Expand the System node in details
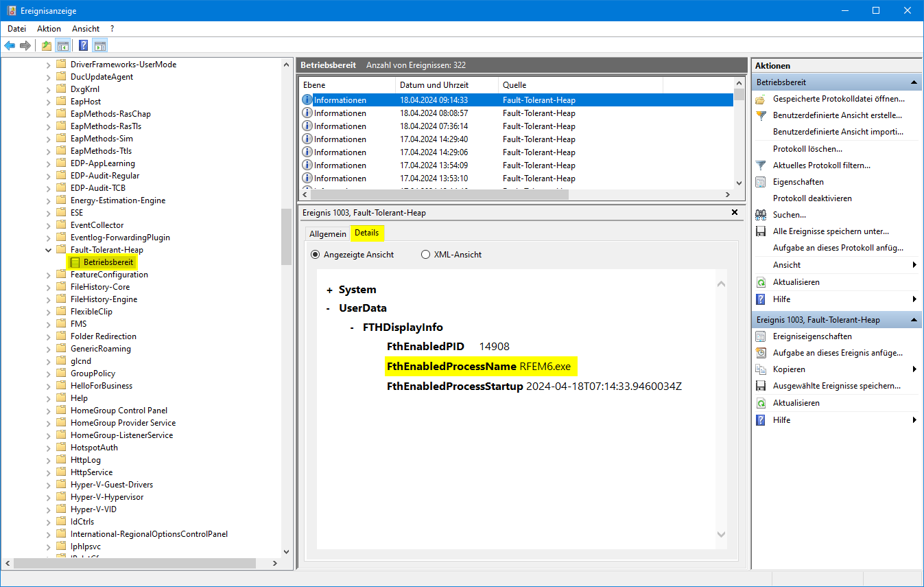Viewport: 924px width, 587px height. tap(329, 290)
